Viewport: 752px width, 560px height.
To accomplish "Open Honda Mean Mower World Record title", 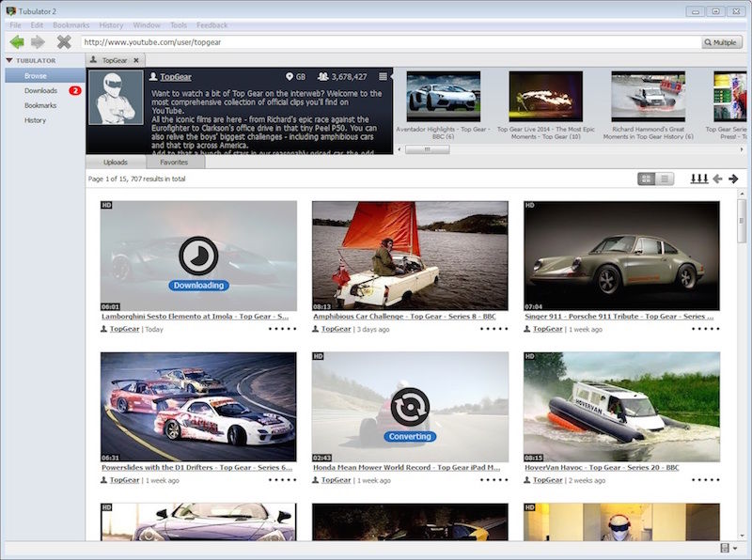I will pyautogui.click(x=407, y=468).
